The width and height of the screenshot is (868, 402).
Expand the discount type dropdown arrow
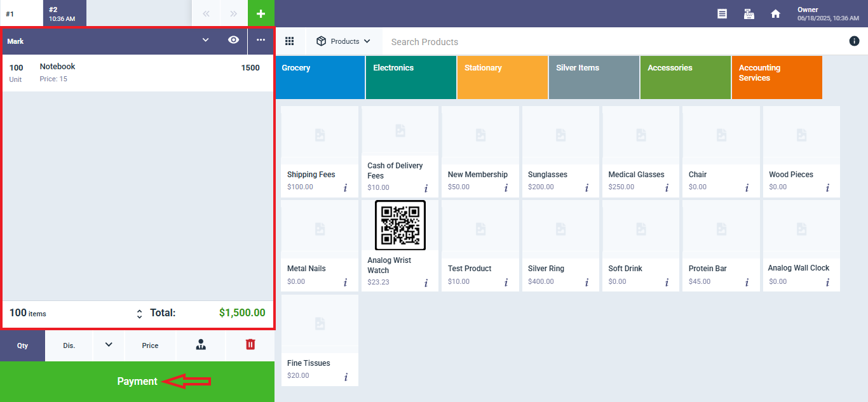click(109, 345)
